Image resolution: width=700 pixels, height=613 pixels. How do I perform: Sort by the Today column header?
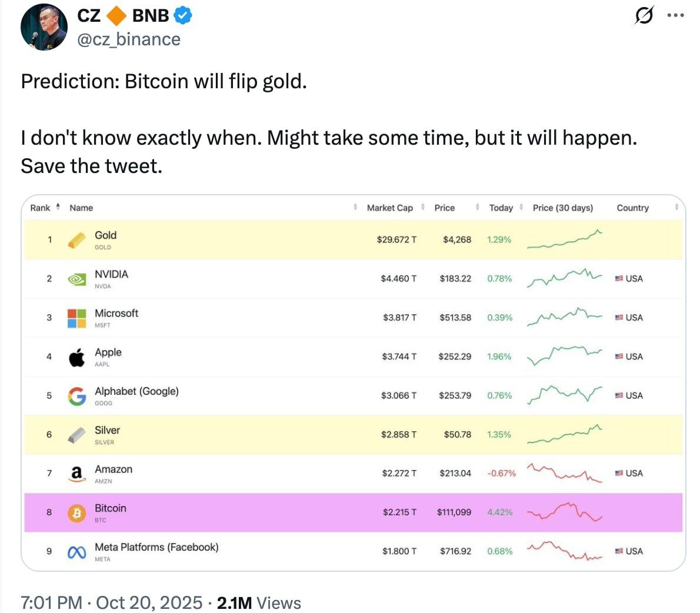501,208
